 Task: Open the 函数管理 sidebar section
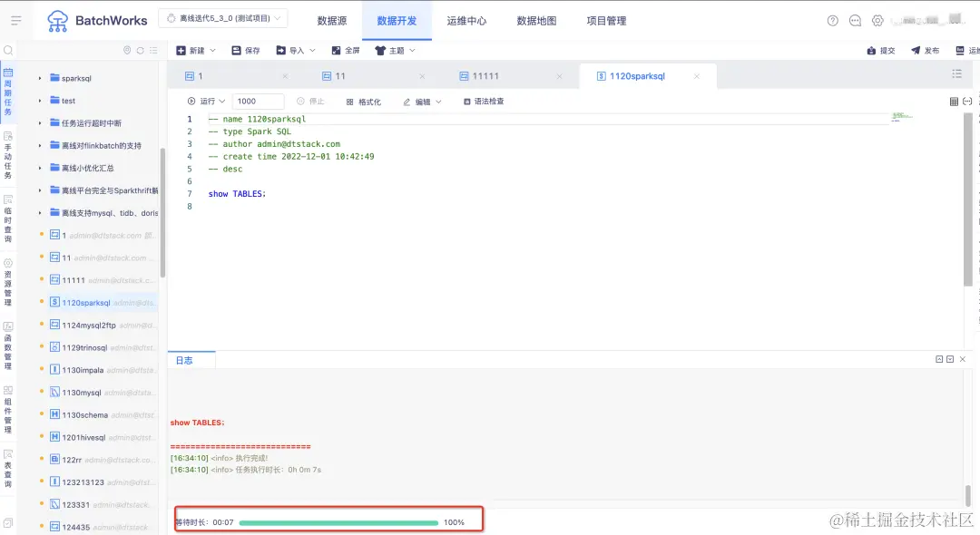(x=8, y=345)
